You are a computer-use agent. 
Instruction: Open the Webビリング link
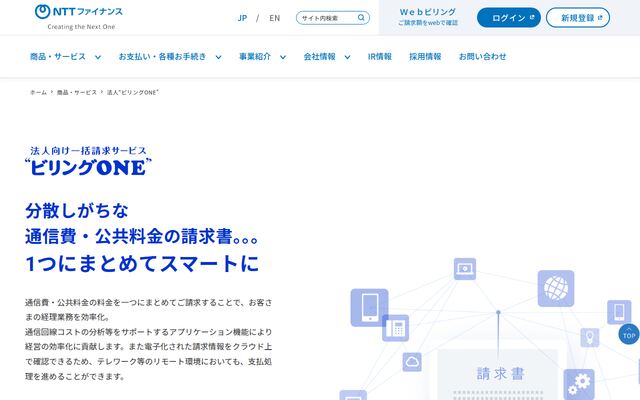tap(428, 17)
